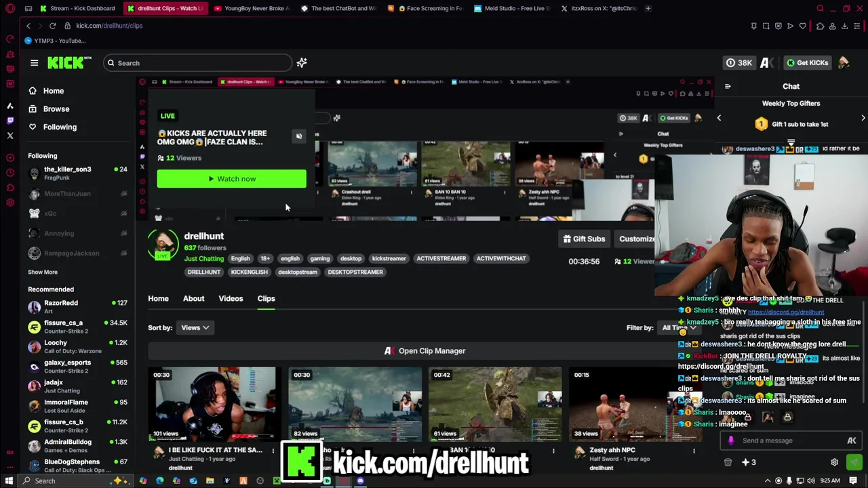868x488 pixels.
Task: Click Open Clip Manager
Action: point(425,351)
